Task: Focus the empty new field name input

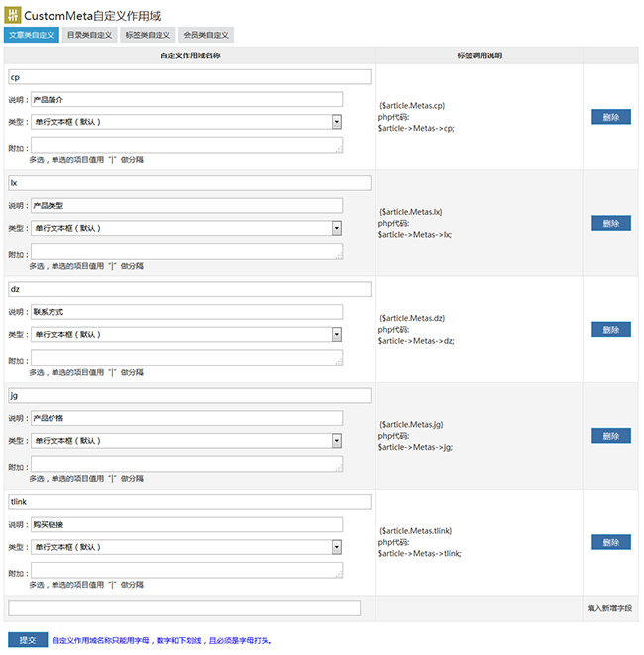Action: [x=184, y=608]
